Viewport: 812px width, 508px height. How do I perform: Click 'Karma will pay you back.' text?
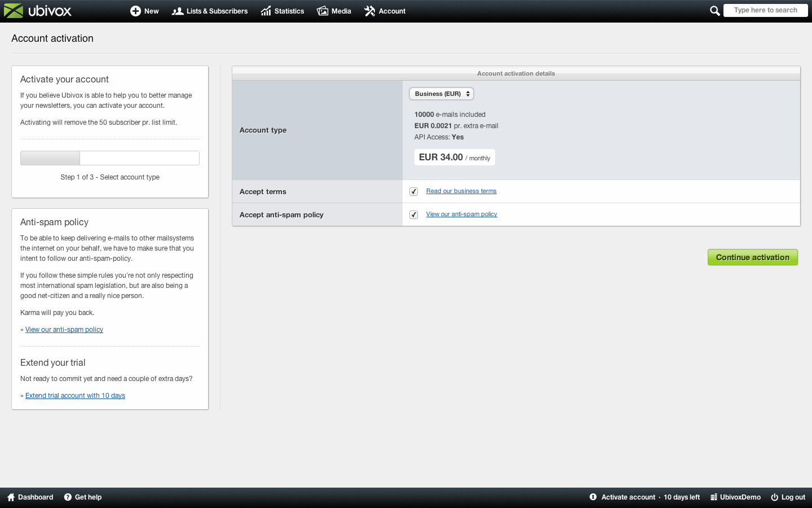[57, 313]
